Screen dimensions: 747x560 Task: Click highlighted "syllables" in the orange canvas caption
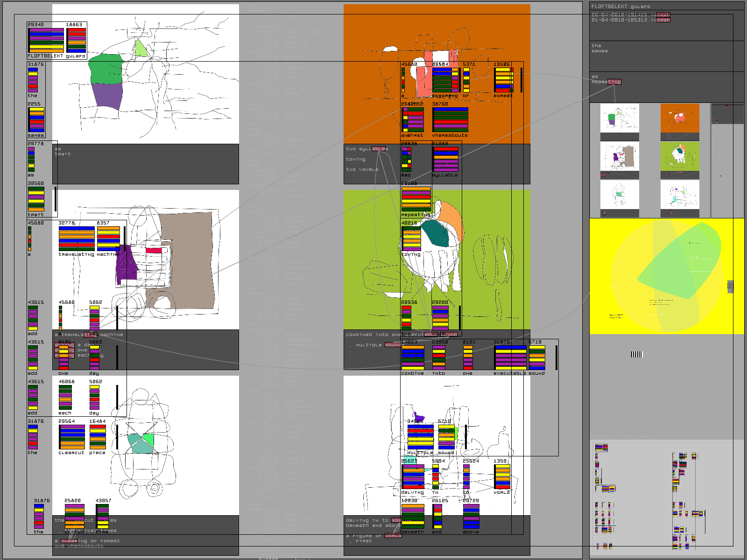[x=380, y=149]
